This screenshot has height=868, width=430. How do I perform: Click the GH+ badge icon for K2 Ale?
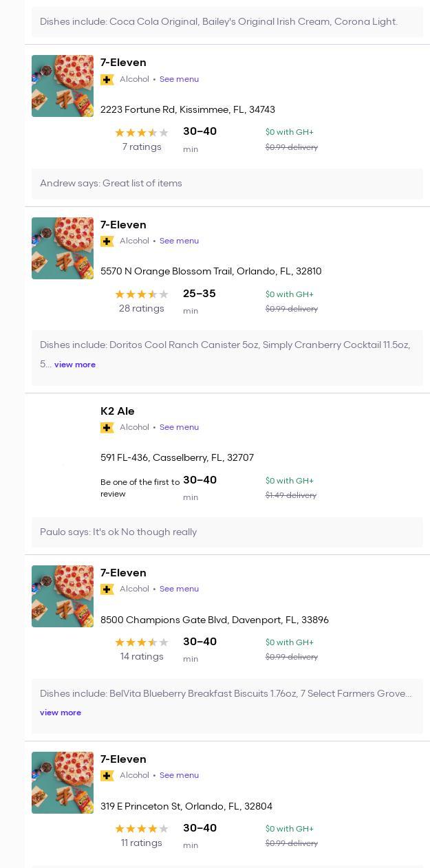click(107, 428)
